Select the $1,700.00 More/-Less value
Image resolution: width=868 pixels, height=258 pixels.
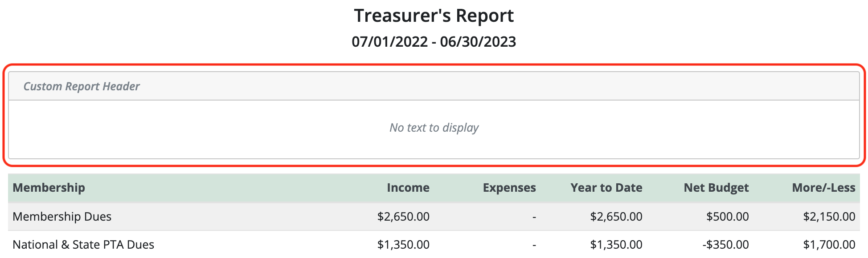pyautogui.click(x=829, y=245)
